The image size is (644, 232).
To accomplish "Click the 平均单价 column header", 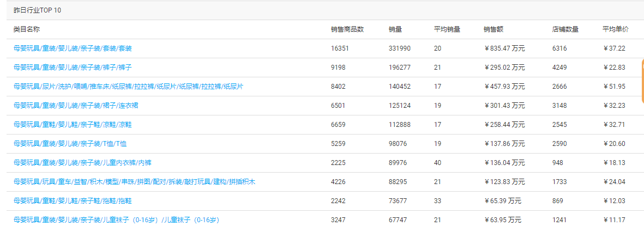I will (x=615, y=29).
